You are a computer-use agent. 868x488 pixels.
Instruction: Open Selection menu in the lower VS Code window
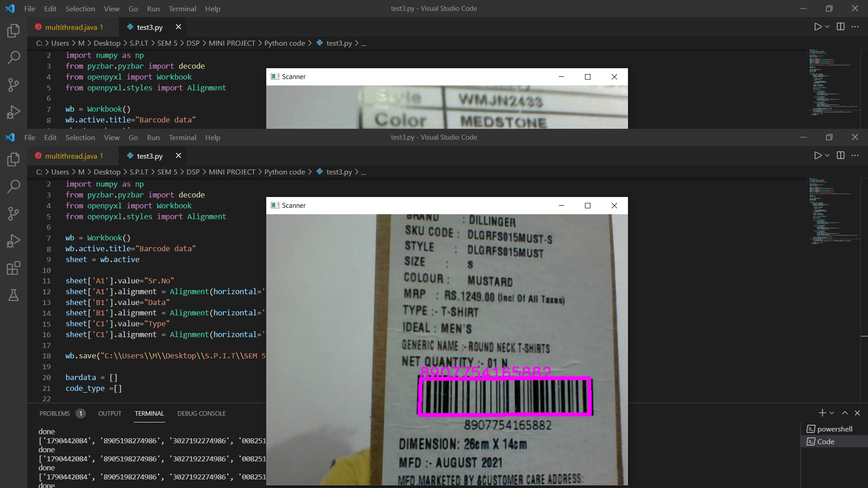click(x=80, y=137)
